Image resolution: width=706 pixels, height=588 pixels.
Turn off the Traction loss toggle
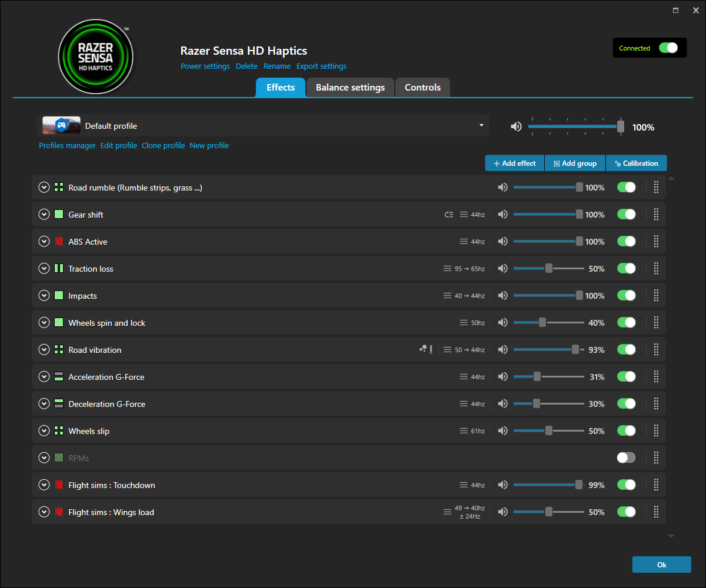pos(627,269)
